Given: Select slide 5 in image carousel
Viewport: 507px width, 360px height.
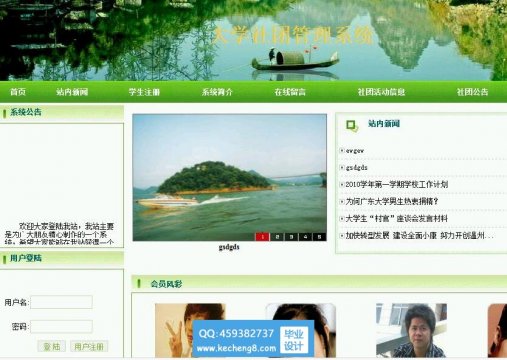Looking at the screenshot, I should (319, 237).
